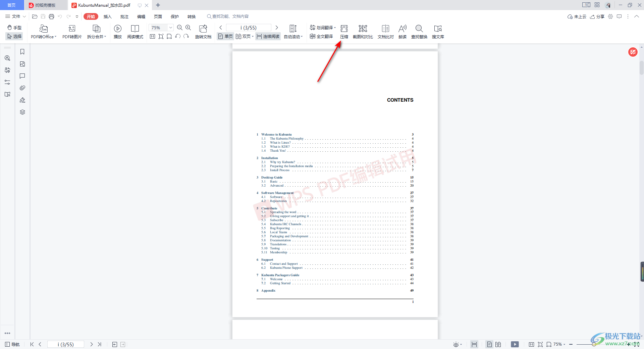Compress the PDF with 压缩
Viewport: 644px width, 349px height.
pyautogui.click(x=344, y=32)
